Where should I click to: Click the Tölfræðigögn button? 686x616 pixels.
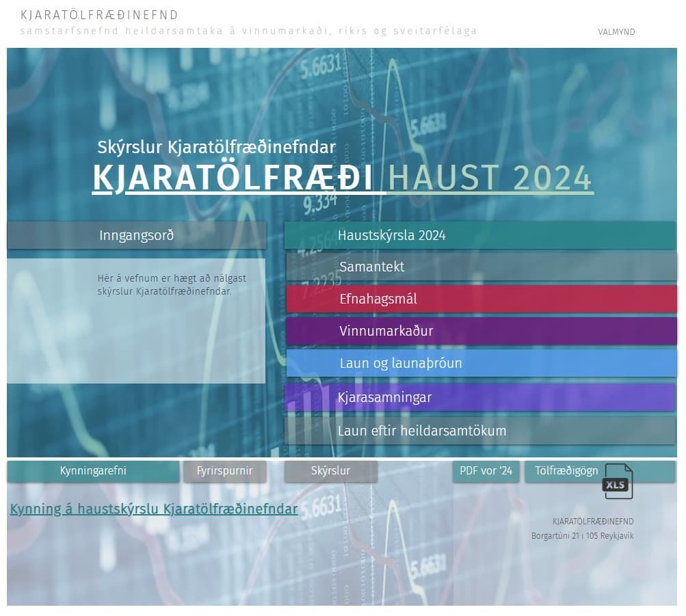pos(566,471)
